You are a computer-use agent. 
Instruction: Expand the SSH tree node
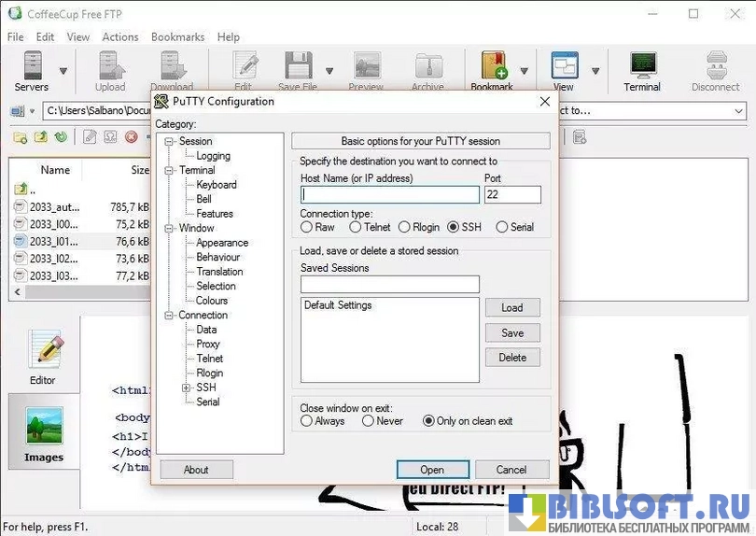(187, 388)
